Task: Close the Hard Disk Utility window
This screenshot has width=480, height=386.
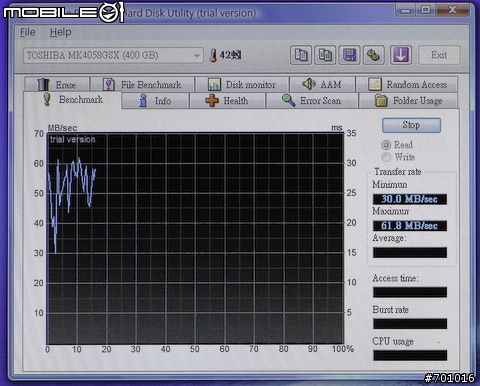Action: pos(452,10)
